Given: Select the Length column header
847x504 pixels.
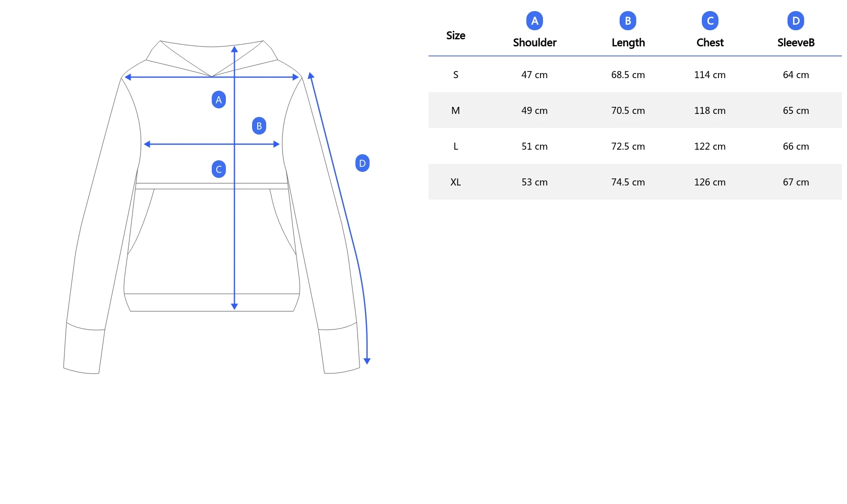Looking at the screenshot, I should coord(628,43).
